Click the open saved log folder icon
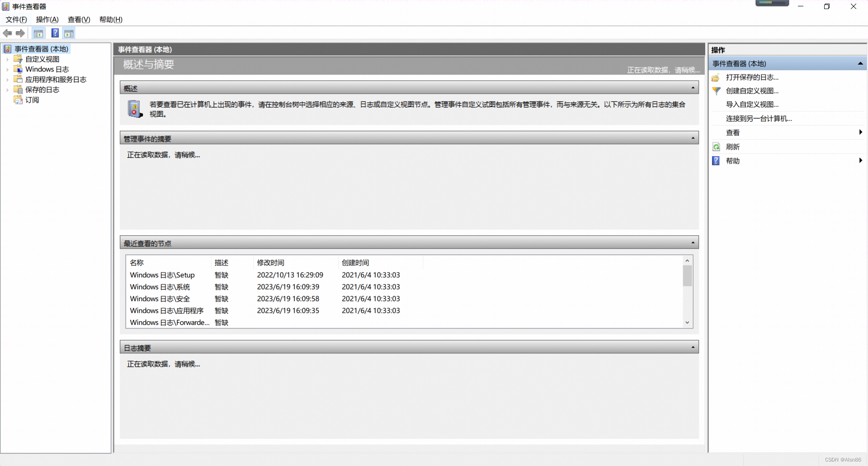The width and height of the screenshot is (868, 466). [x=716, y=77]
